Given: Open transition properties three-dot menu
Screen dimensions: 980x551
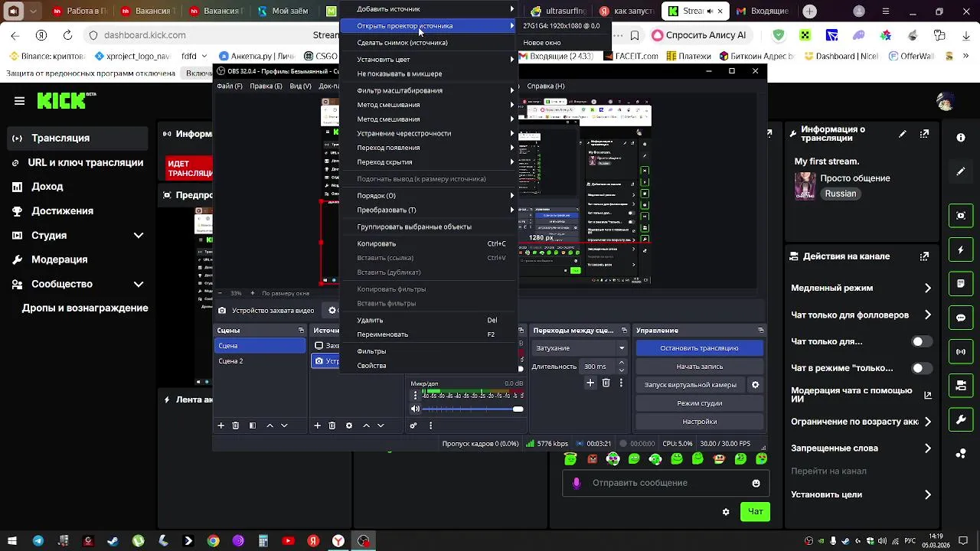Looking at the screenshot, I should pos(620,383).
